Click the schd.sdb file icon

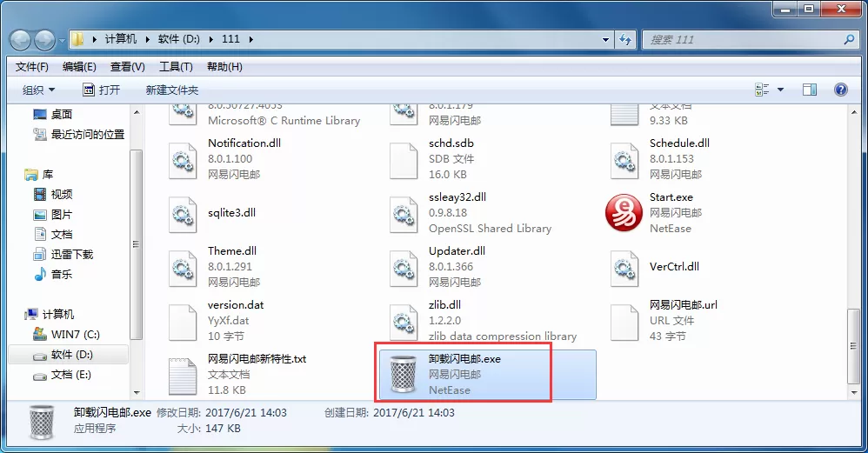(404, 160)
